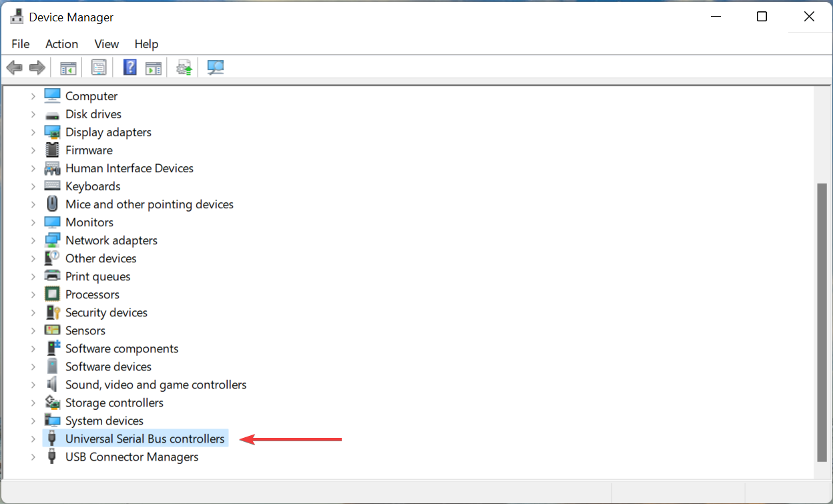Select the Print queues label
This screenshot has width=833, height=504.
coord(98,276)
